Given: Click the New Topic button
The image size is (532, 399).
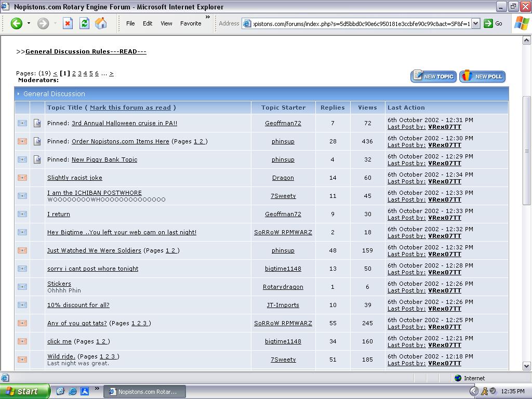Looking at the screenshot, I should coord(433,76).
